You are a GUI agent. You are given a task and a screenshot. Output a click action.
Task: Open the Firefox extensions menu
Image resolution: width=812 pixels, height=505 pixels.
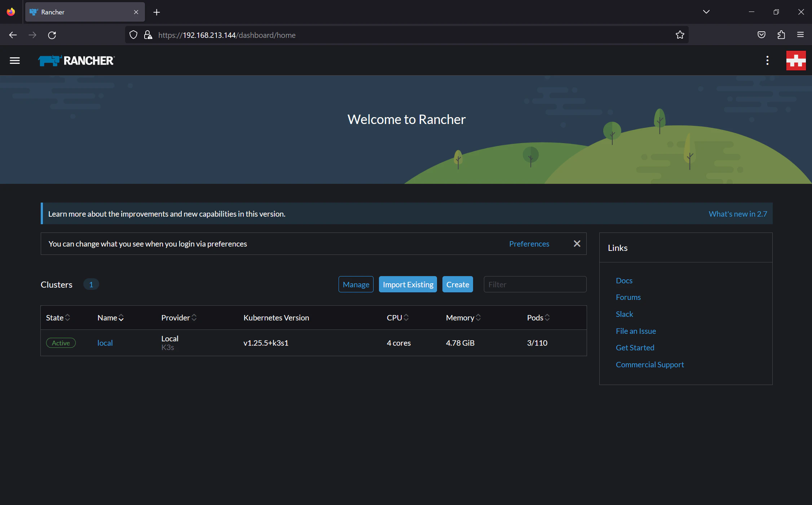pyautogui.click(x=781, y=35)
